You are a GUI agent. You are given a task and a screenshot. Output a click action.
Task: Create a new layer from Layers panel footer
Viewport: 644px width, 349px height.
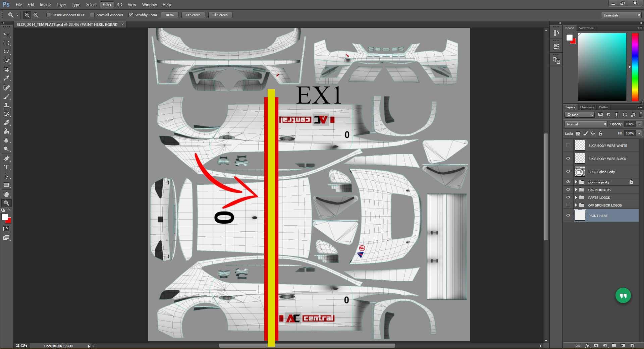click(623, 346)
